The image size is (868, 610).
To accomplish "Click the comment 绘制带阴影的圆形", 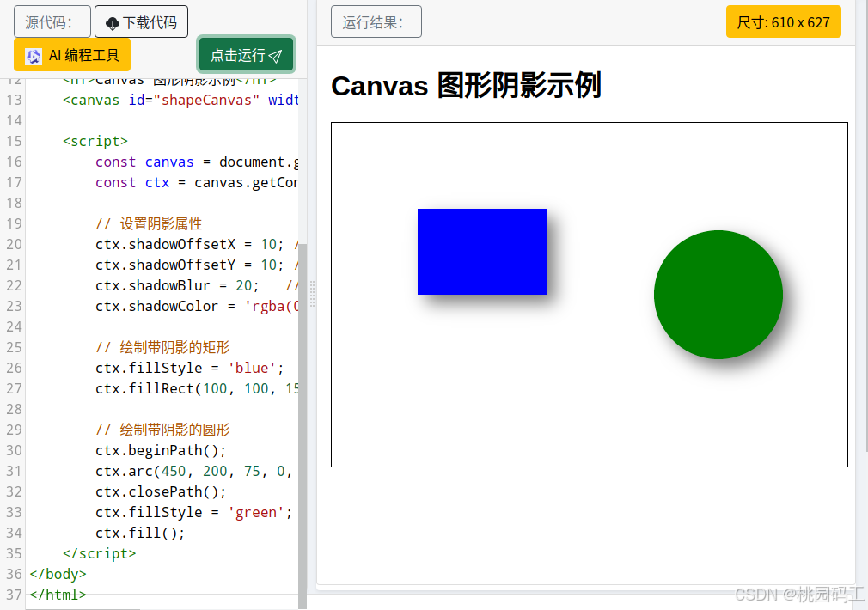I will [x=162, y=430].
